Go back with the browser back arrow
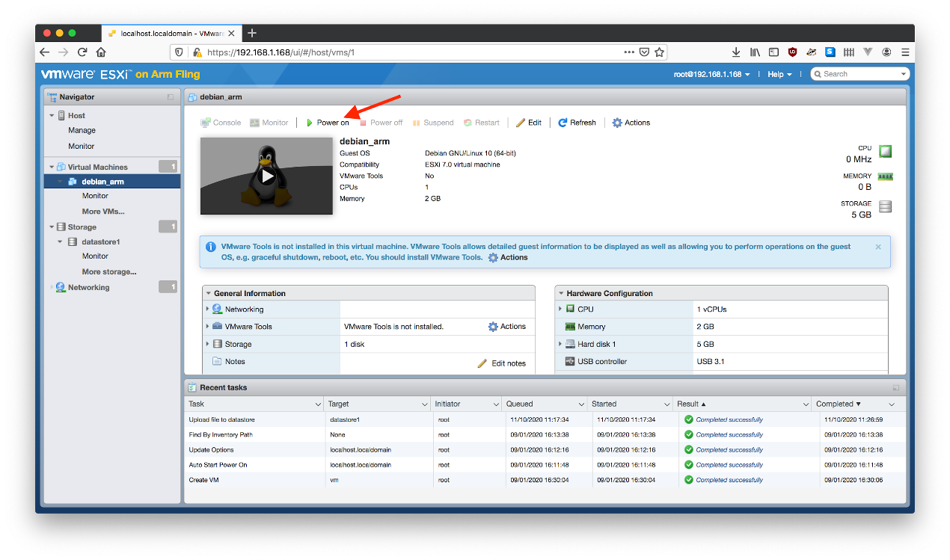 point(45,52)
